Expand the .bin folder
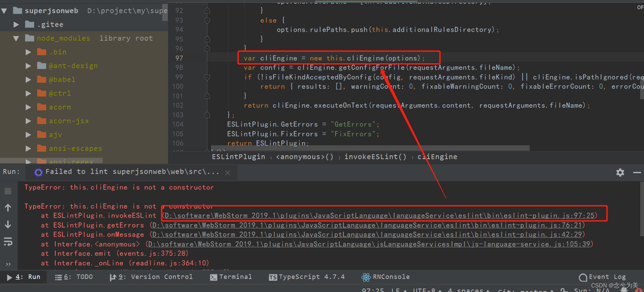The width and height of the screenshot is (644, 292). tap(28, 52)
